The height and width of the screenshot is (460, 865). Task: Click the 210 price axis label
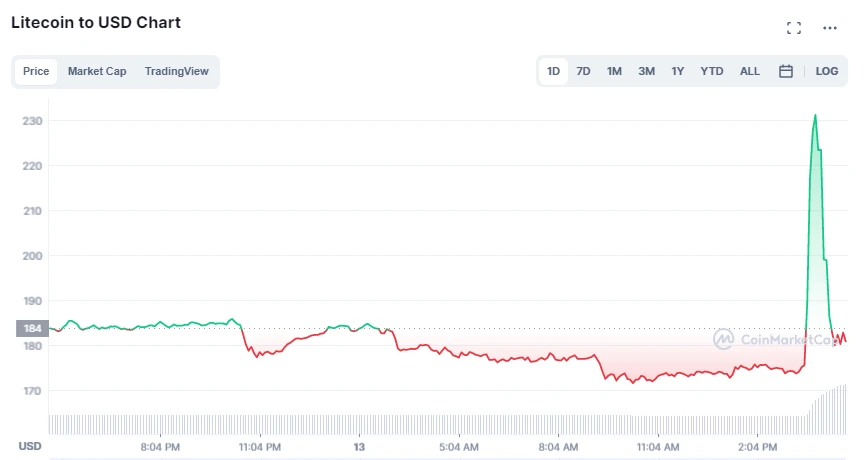(x=32, y=211)
